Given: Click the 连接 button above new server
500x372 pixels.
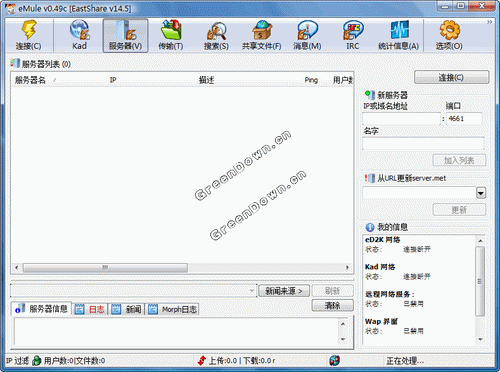Looking at the screenshot, I should [x=451, y=77].
